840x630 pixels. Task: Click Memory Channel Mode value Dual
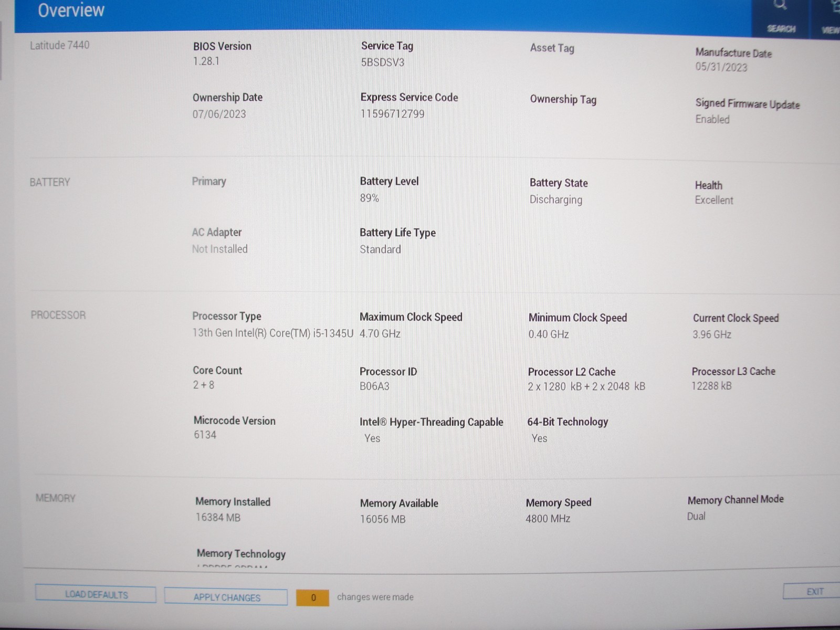(696, 516)
